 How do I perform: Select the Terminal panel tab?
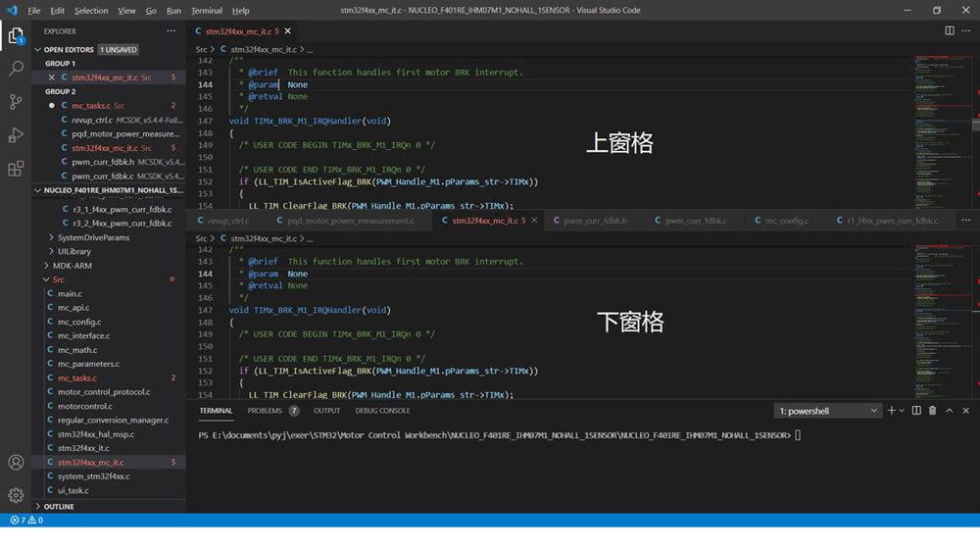tap(216, 411)
